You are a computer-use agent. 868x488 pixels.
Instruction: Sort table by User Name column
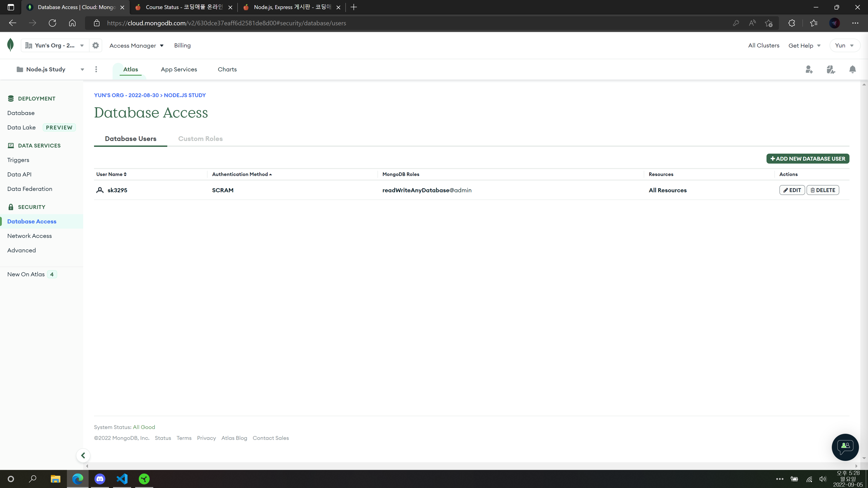click(x=111, y=174)
